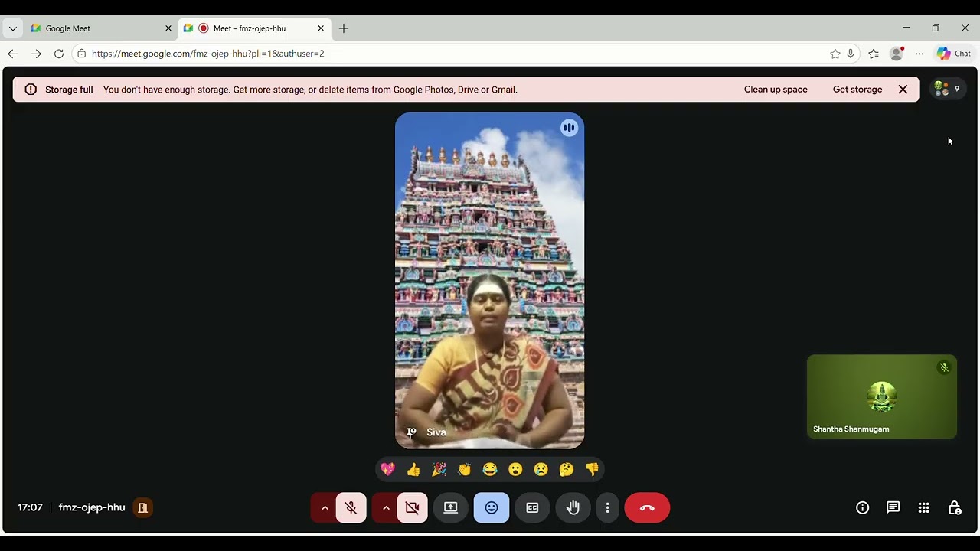Go back to the previous page
Screen dimensions: 980x551
13,54
